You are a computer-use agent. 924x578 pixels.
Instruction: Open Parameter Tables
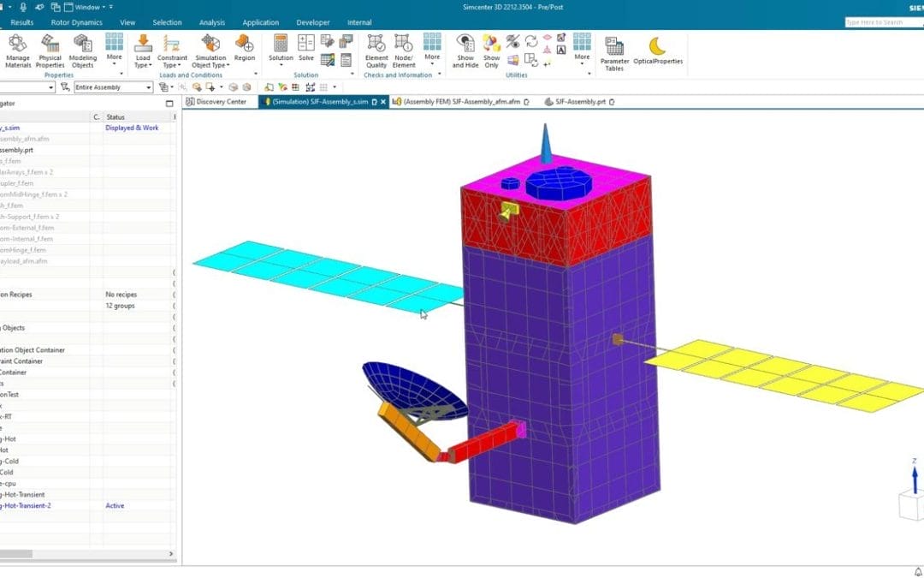(x=614, y=53)
